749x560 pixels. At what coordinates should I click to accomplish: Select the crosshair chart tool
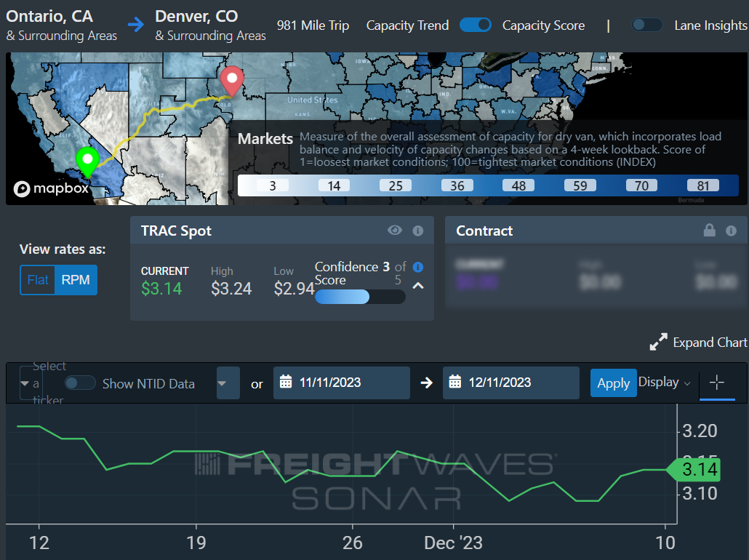coord(717,383)
